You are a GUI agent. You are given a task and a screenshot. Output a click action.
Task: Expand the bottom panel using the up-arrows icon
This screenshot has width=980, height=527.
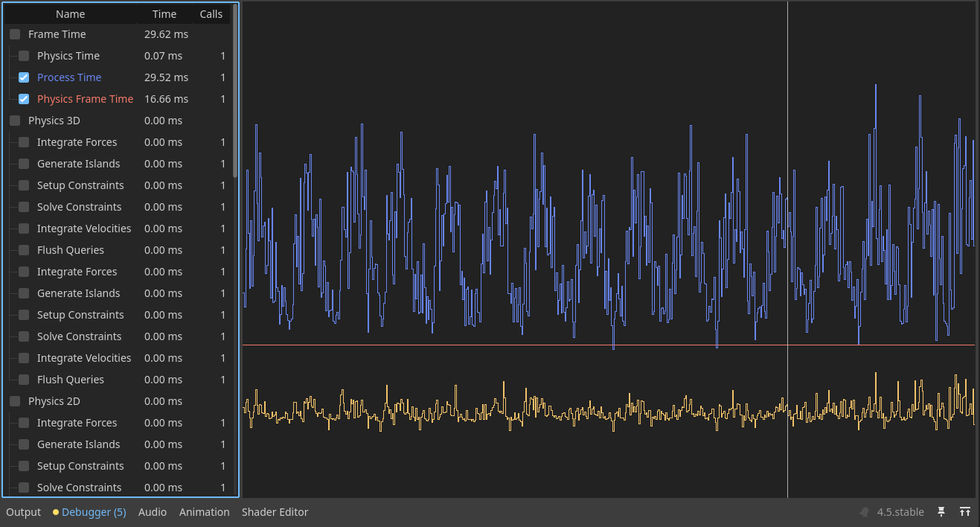pyautogui.click(x=965, y=512)
